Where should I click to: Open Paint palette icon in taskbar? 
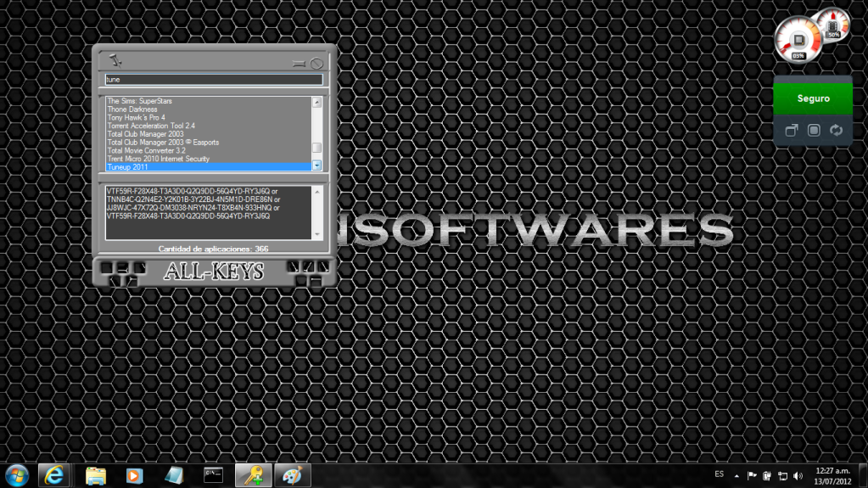[292, 475]
